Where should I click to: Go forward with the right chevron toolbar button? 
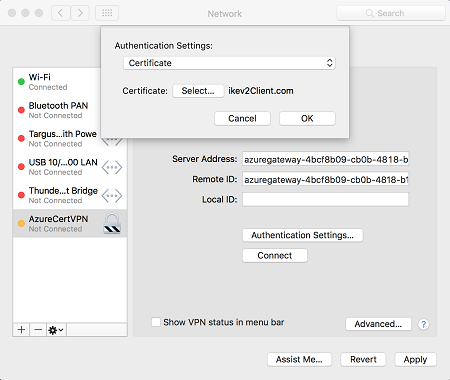[x=80, y=13]
